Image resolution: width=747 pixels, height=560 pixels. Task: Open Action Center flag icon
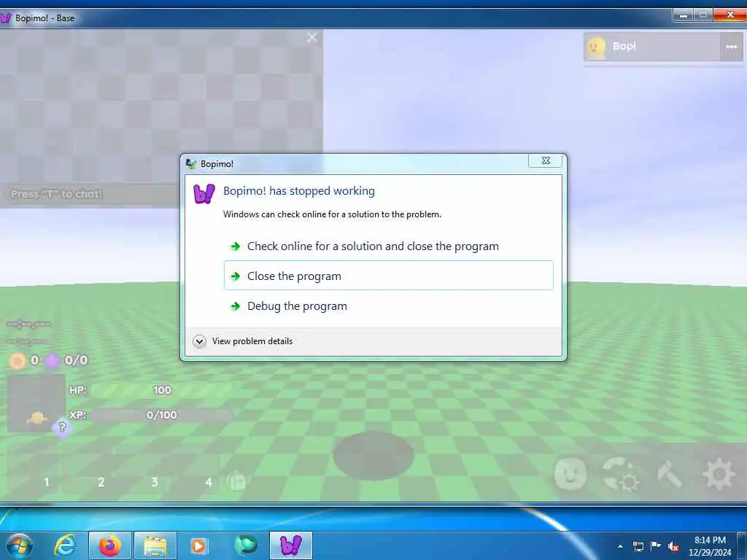click(x=656, y=546)
